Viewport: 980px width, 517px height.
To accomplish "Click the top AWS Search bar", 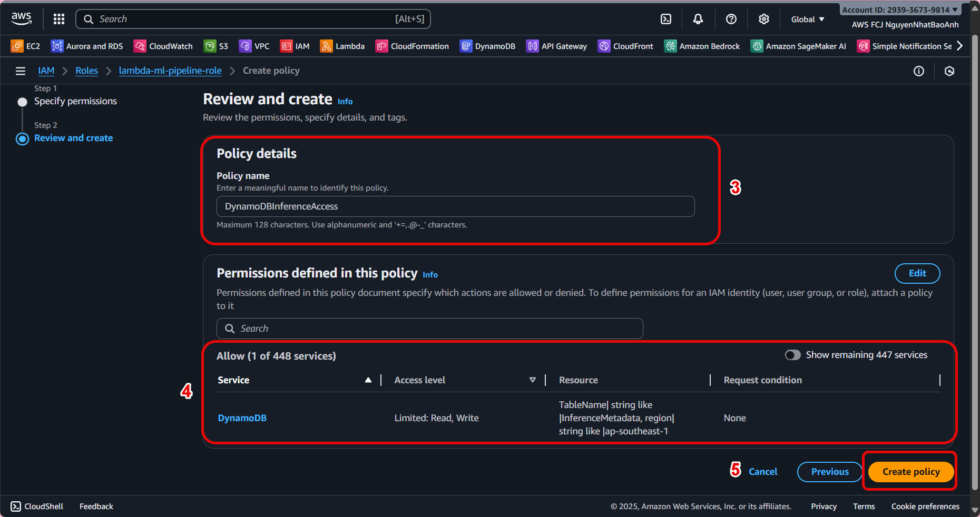I will click(x=253, y=19).
